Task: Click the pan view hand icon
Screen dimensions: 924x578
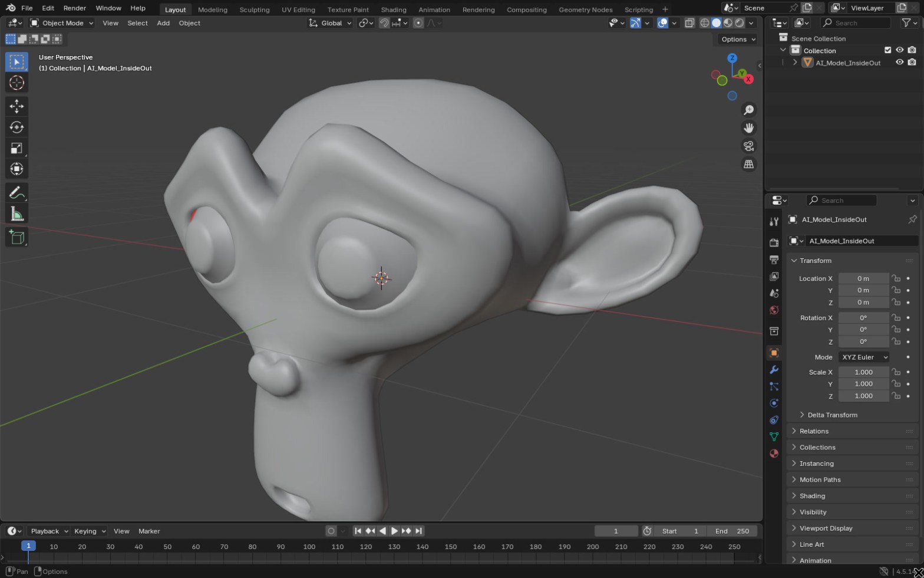Action: 748,128
